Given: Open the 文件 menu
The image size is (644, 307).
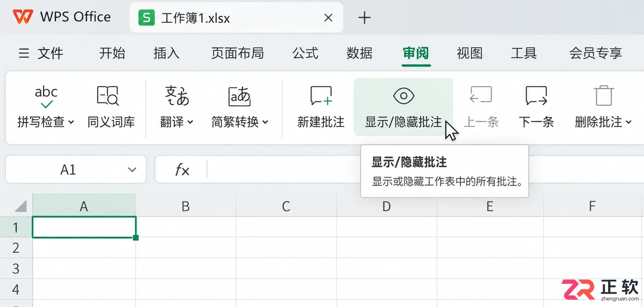Looking at the screenshot, I should coord(50,54).
